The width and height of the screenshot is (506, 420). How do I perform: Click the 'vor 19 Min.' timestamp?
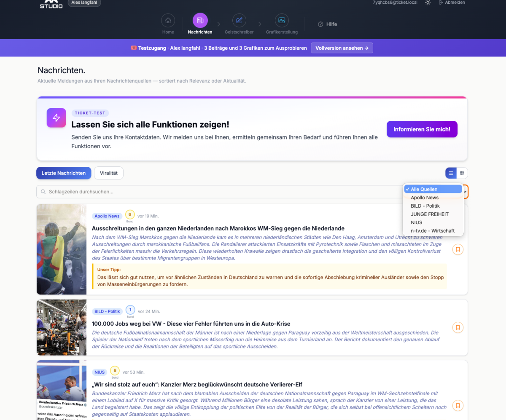pyautogui.click(x=148, y=216)
